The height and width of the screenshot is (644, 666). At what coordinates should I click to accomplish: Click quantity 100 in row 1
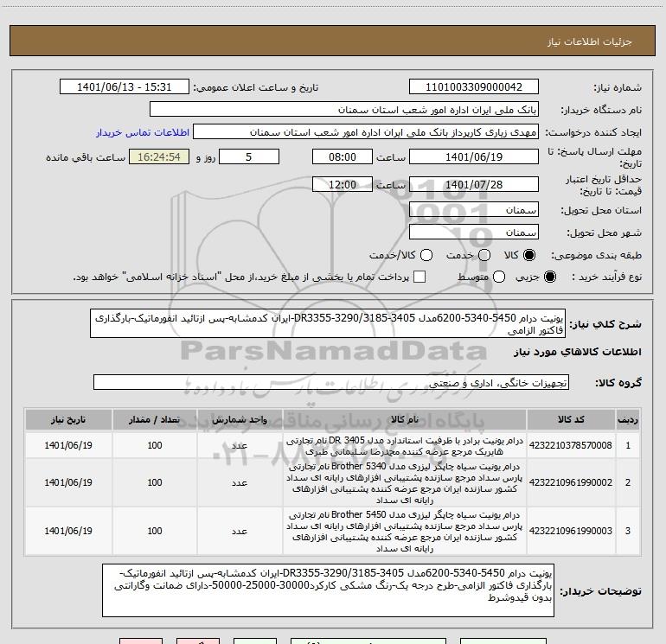155,445
